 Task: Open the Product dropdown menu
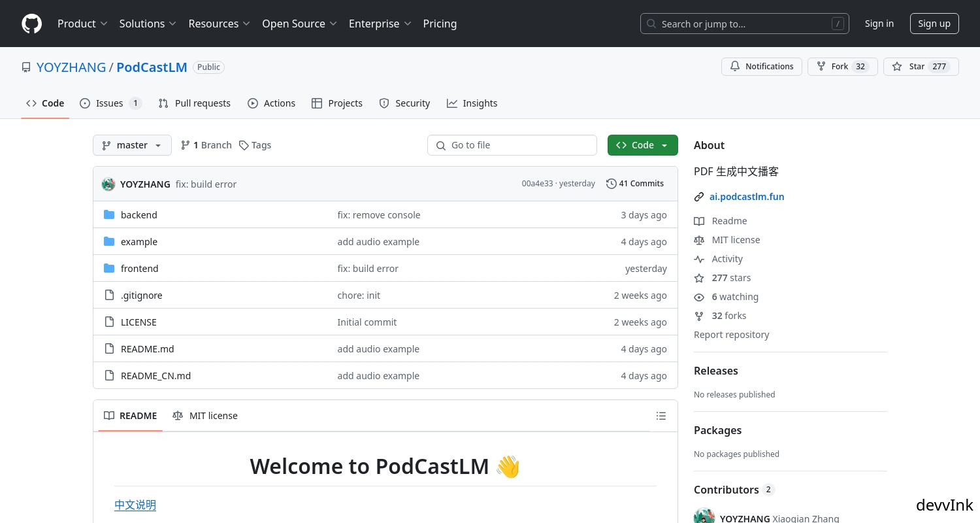82,24
